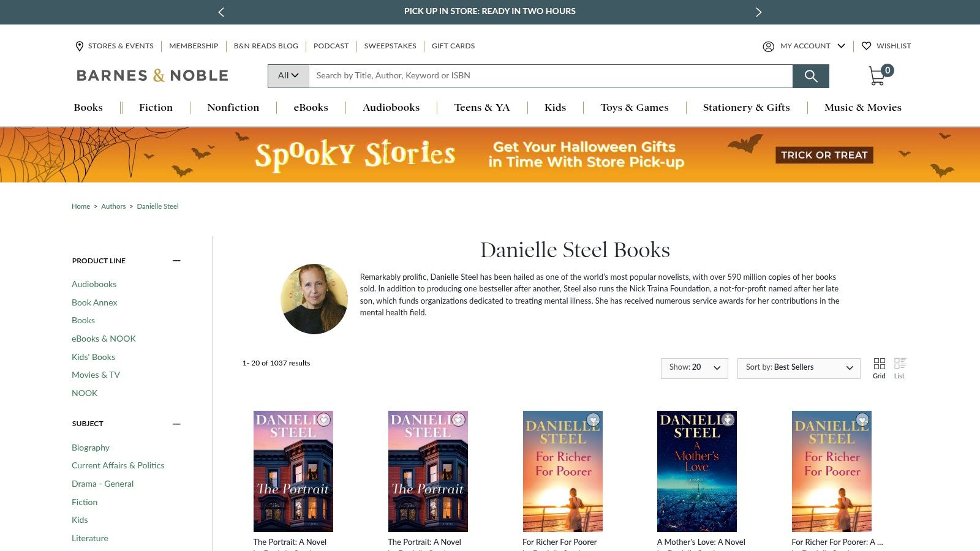Switch to List view of results

click(899, 364)
